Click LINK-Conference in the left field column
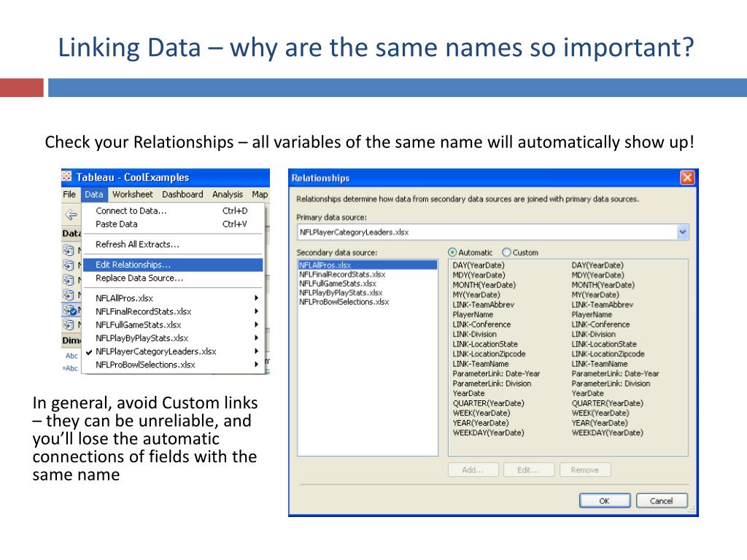This screenshot has height=560, width=747. tap(481, 324)
